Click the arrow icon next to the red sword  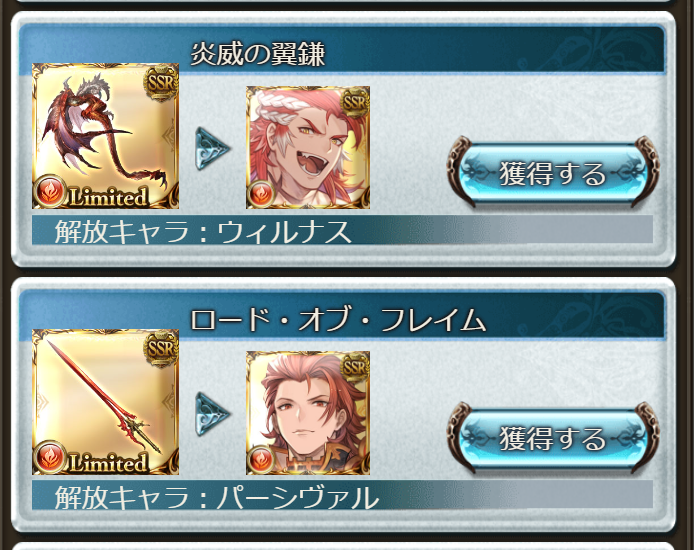(x=212, y=414)
